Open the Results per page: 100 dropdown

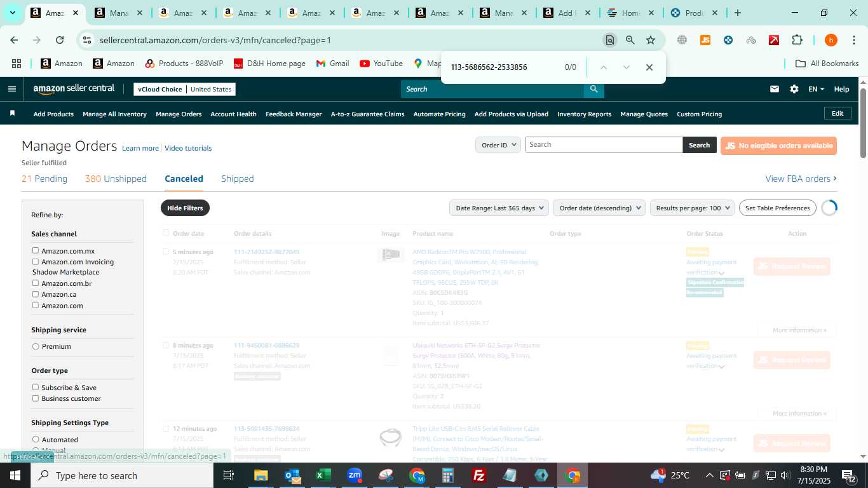(692, 208)
